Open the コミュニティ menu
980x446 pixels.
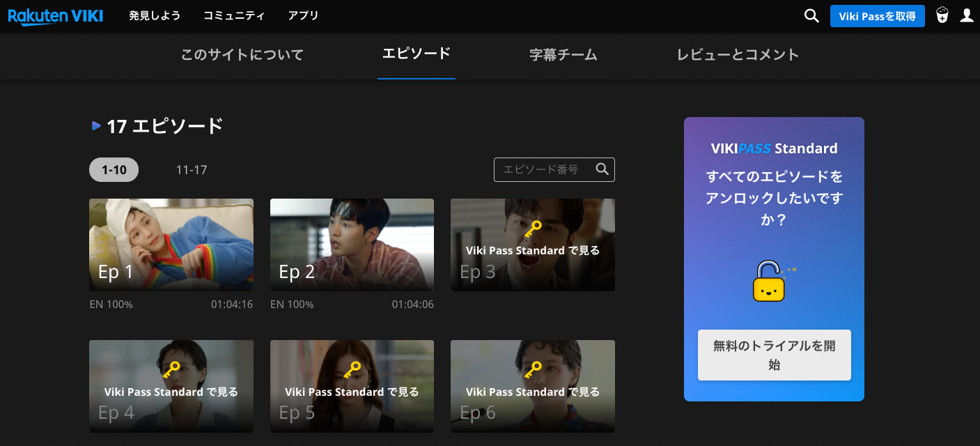tap(234, 15)
